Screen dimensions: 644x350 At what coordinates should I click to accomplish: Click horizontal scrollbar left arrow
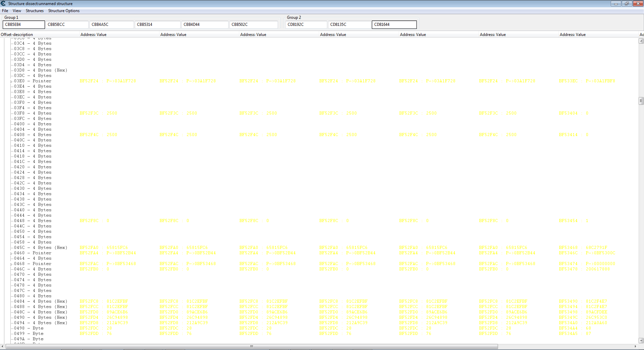click(3, 346)
